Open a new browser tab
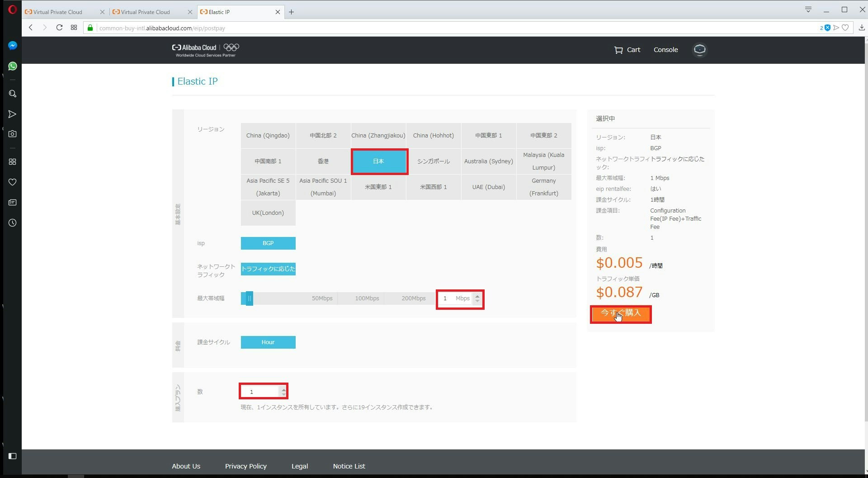The image size is (868, 478). (x=292, y=12)
